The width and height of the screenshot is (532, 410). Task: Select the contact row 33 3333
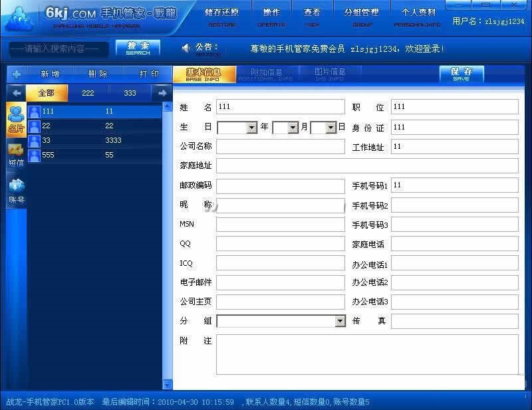(x=94, y=141)
